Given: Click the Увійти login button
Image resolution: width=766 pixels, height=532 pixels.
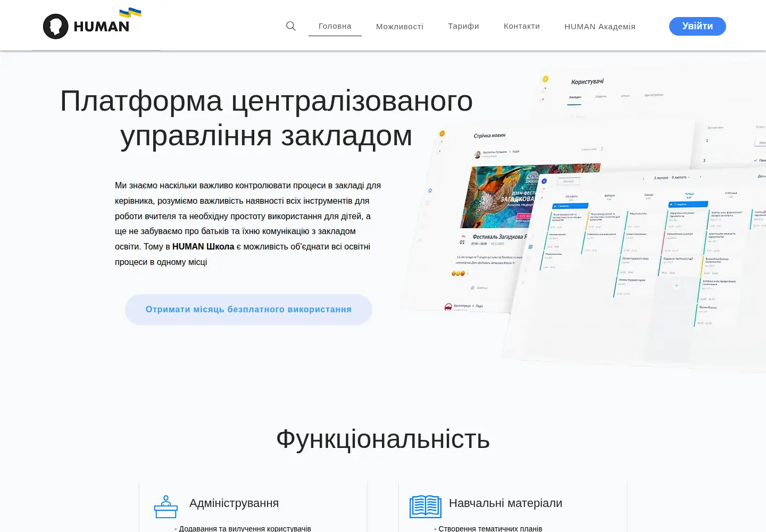Looking at the screenshot, I should (x=697, y=26).
